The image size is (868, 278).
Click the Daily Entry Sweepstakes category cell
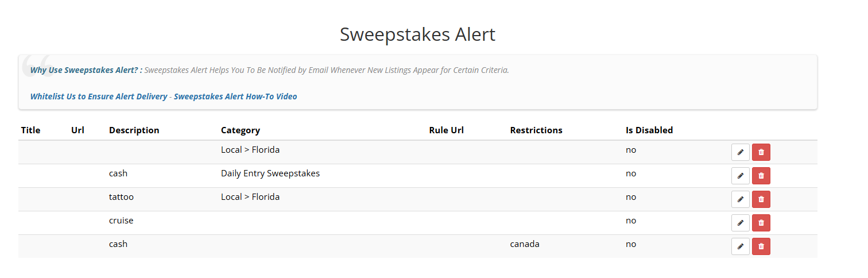coord(270,173)
